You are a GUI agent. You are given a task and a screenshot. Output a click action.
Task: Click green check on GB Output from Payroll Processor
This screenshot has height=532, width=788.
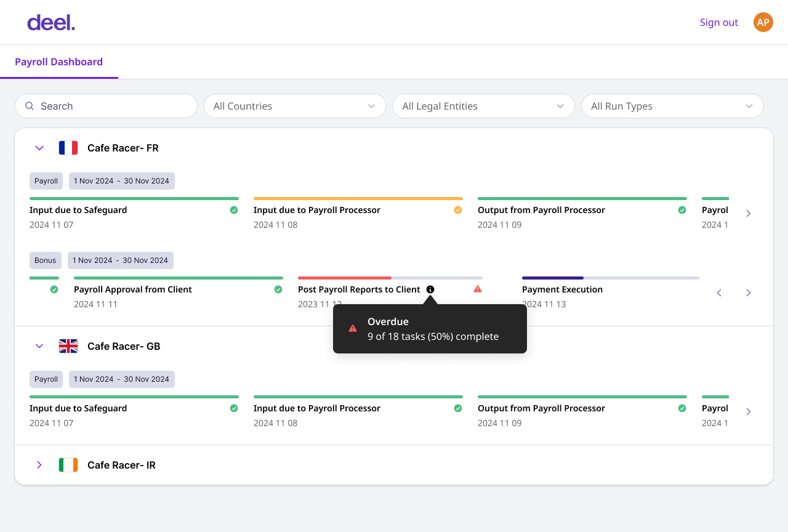click(682, 408)
